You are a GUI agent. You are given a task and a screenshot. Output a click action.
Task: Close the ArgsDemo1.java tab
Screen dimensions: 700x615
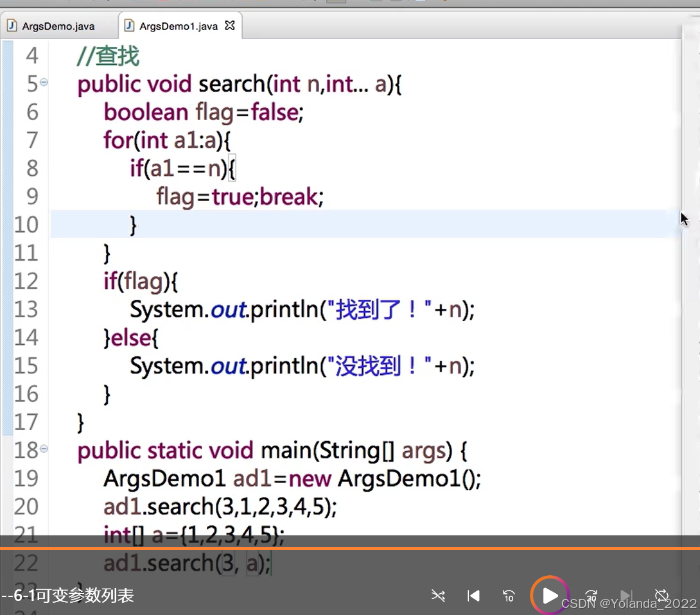230,26
